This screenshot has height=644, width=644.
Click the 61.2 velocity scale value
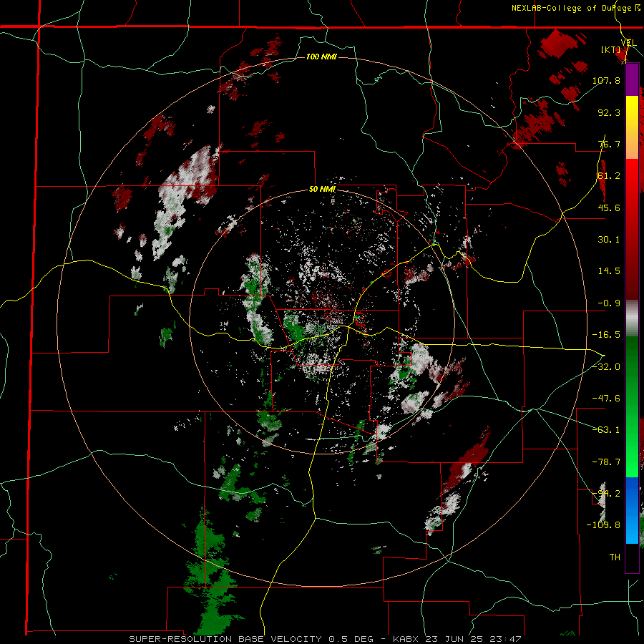609,176
